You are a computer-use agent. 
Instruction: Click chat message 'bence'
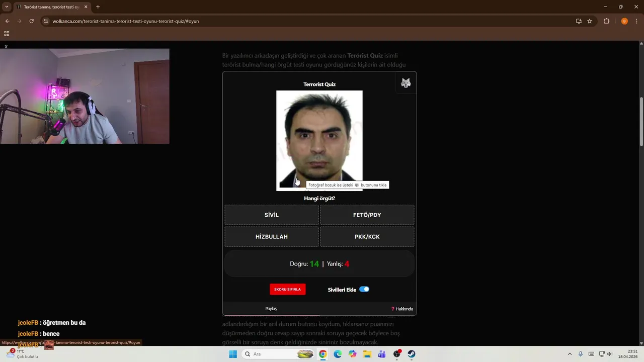click(51, 333)
